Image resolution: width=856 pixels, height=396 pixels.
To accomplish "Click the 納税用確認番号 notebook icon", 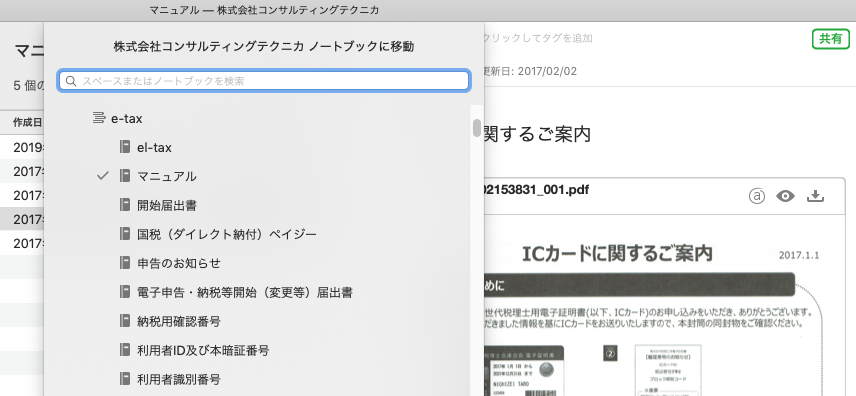I will [x=125, y=321].
